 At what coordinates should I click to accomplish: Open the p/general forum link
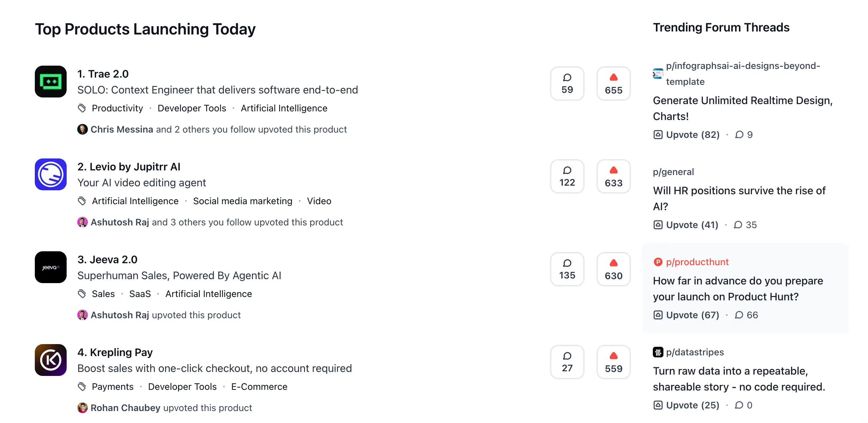(673, 172)
